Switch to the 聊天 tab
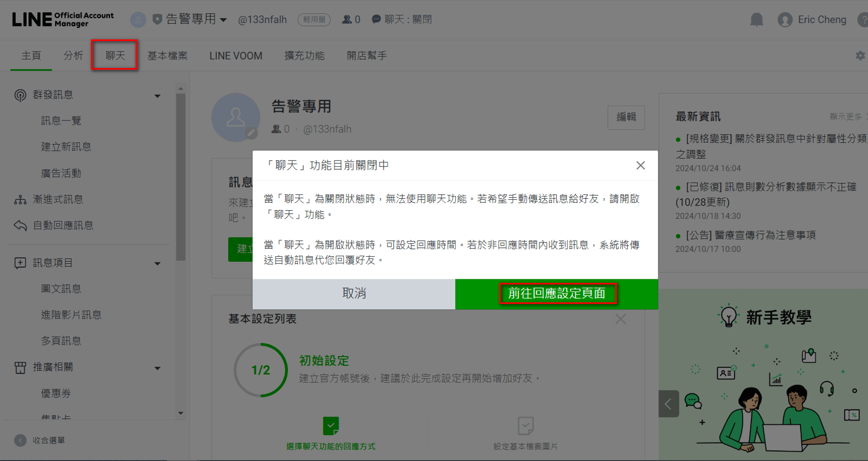The height and width of the screenshot is (461, 868). (x=115, y=55)
